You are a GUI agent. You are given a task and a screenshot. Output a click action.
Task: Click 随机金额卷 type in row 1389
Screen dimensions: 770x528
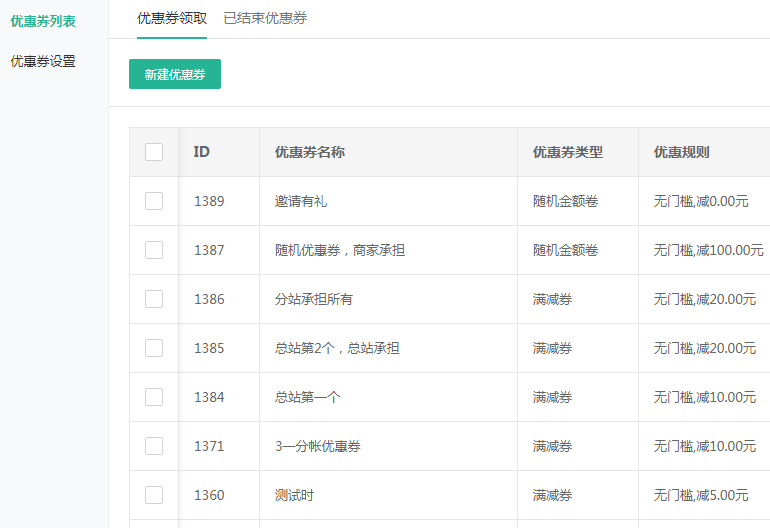pyautogui.click(x=566, y=201)
